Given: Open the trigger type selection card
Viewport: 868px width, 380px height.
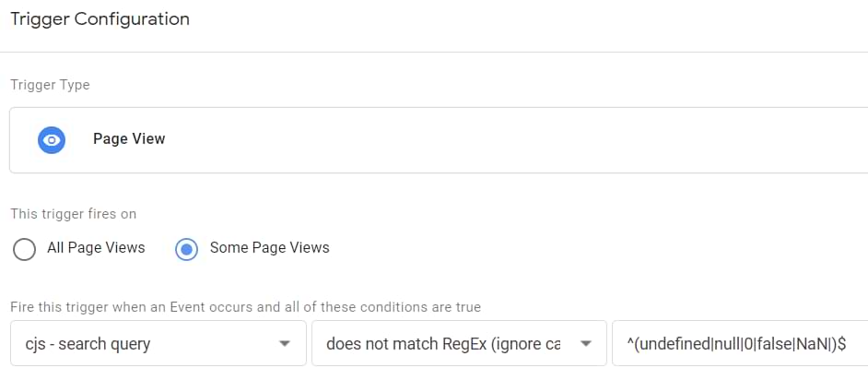Looking at the screenshot, I should click(439, 140).
